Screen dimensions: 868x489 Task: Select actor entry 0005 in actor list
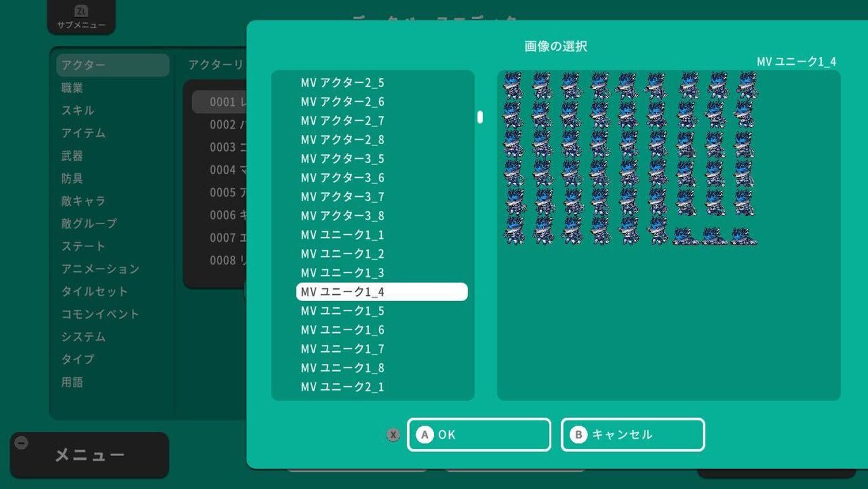(x=220, y=192)
